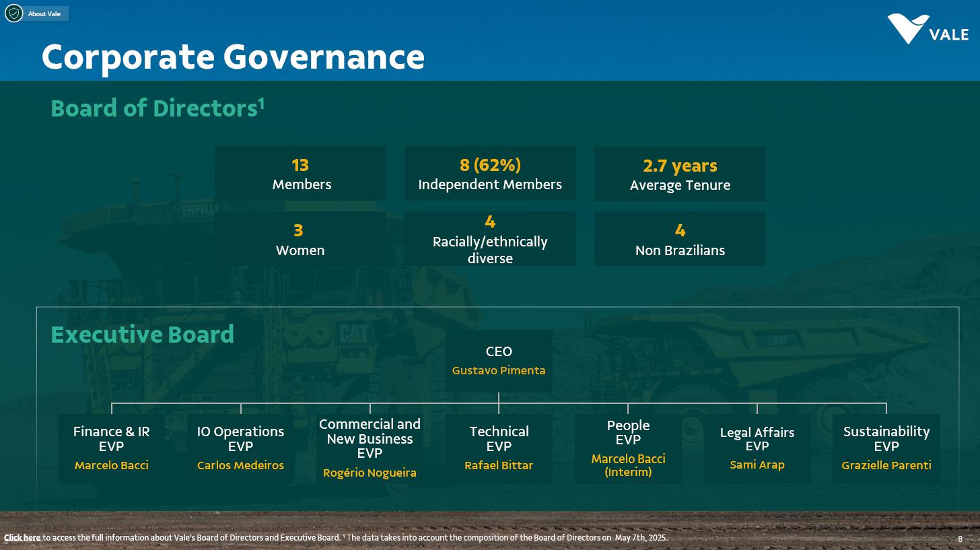Click Legal Affairs EVP Sami Arap box
The width and height of the screenshot is (980, 550).
(x=757, y=448)
